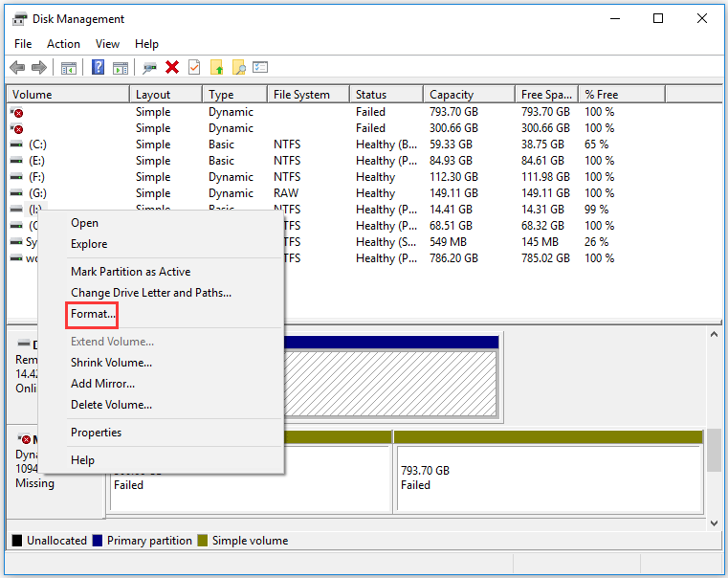Image resolution: width=728 pixels, height=578 pixels.
Task: Select the failed 300.66 GB volume error icon
Action: click(x=16, y=128)
